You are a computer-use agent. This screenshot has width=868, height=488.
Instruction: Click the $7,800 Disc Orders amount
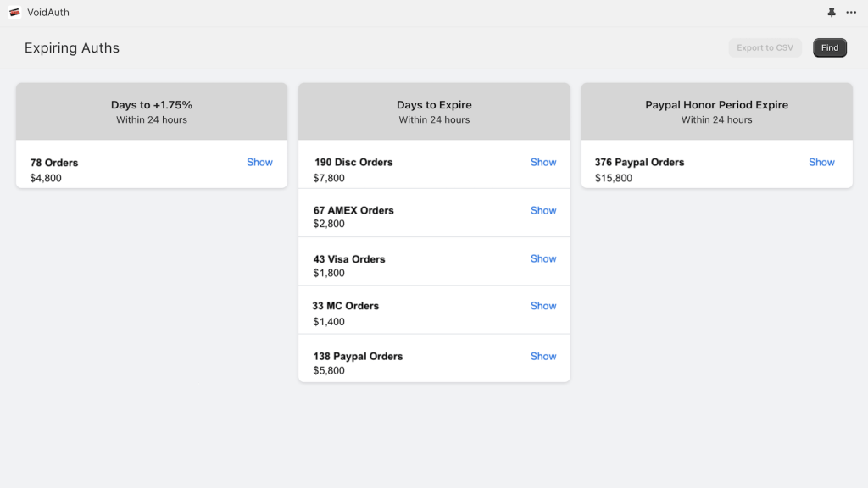[x=329, y=178]
